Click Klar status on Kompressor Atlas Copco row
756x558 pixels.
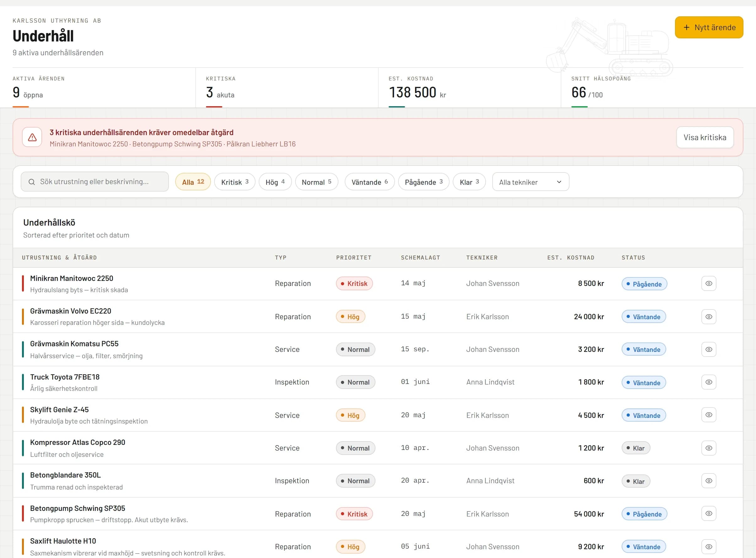tap(635, 448)
